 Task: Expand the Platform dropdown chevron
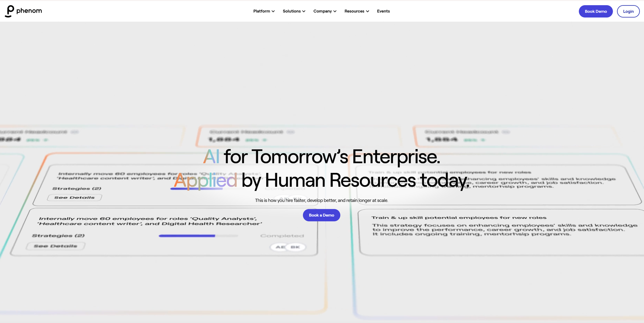tap(273, 11)
